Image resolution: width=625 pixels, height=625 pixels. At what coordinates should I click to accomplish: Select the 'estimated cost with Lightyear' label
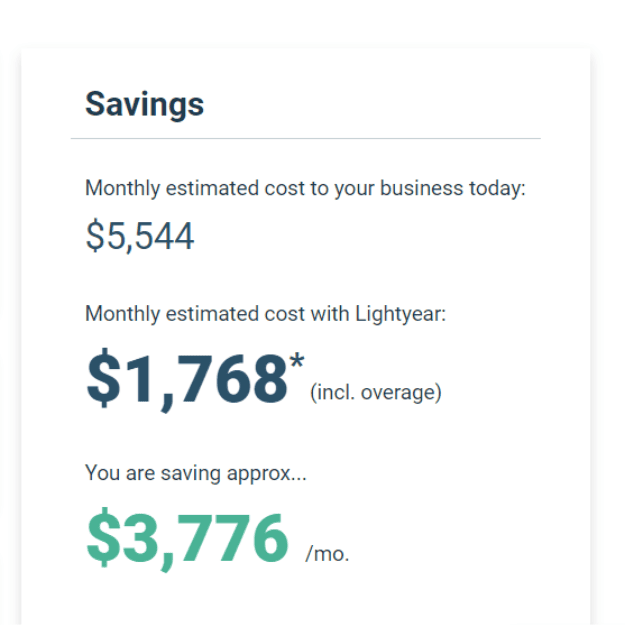[265, 314]
